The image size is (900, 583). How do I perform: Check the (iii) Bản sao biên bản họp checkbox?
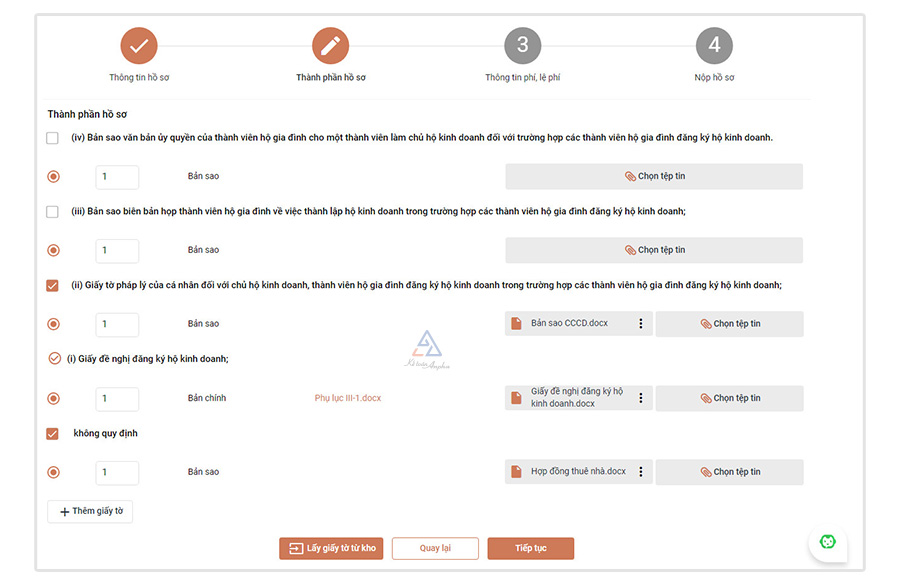pyautogui.click(x=53, y=212)
